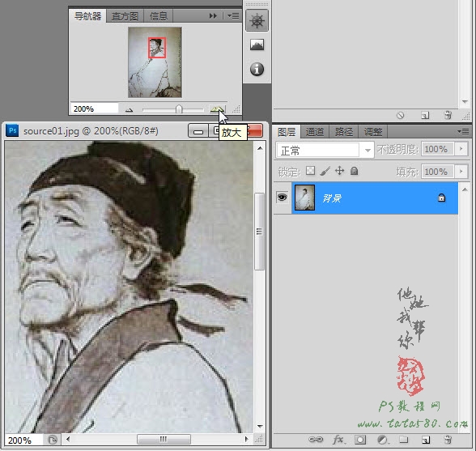This screenshot has width=476, height=451.
Task: Open the Info panel icon
Action: [257, 70]
